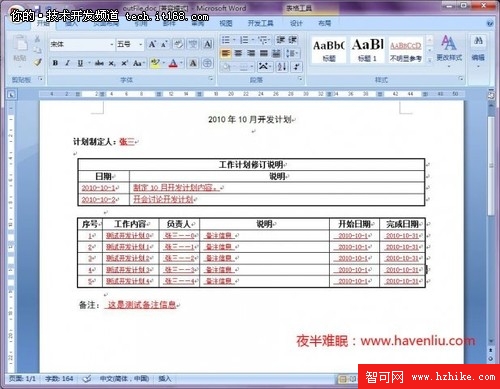Click the ruler tab selector icon
500x389 pixels.
(11, 95)
